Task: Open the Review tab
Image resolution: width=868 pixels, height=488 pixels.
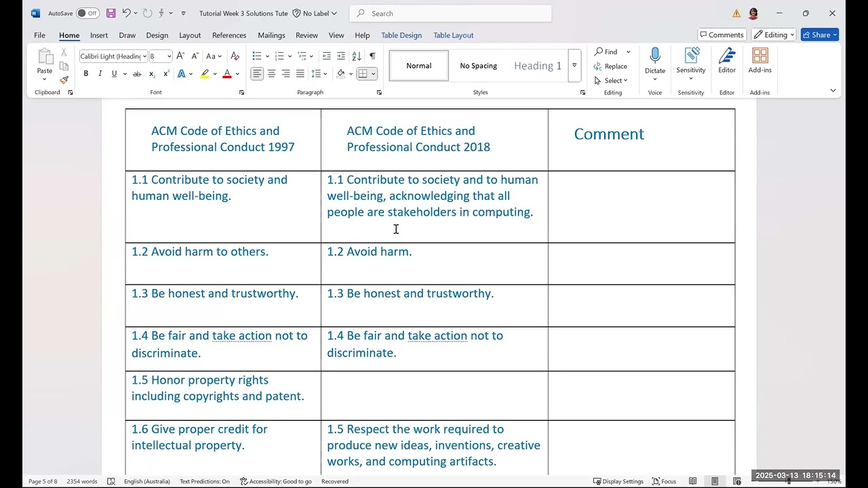Action: [307, 35]
